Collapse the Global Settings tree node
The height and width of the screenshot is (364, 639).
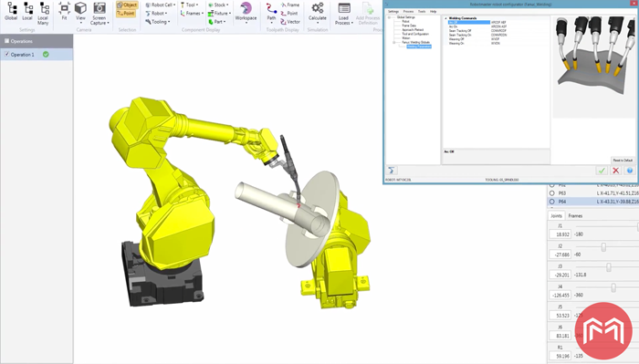tap(390, 17)
